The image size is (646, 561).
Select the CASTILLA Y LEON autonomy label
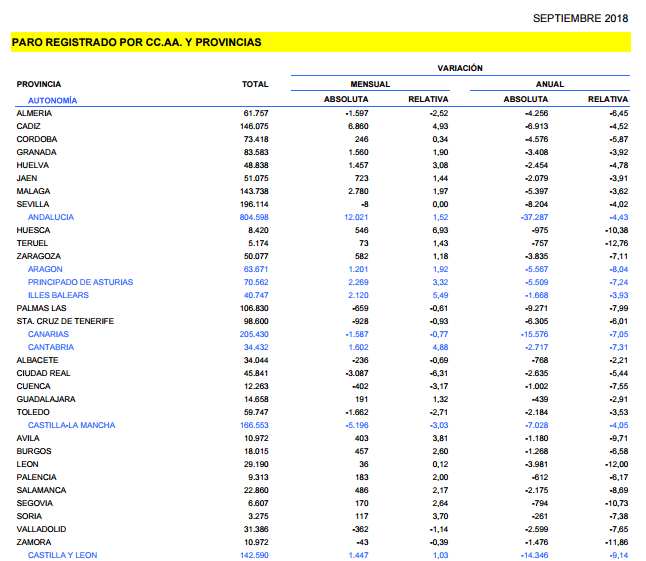pyautogui.click(x=62, y=555)
